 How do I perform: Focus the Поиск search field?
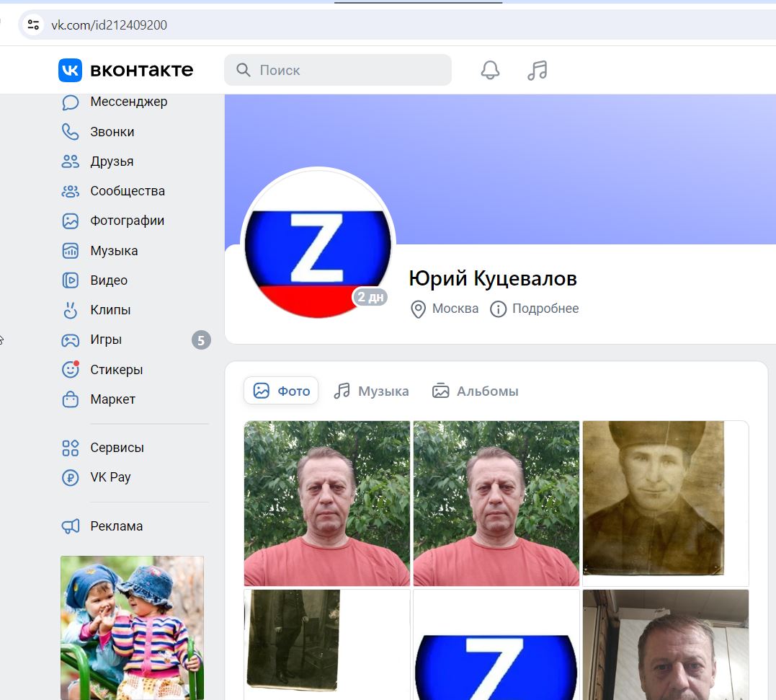[x=337, y=70]
